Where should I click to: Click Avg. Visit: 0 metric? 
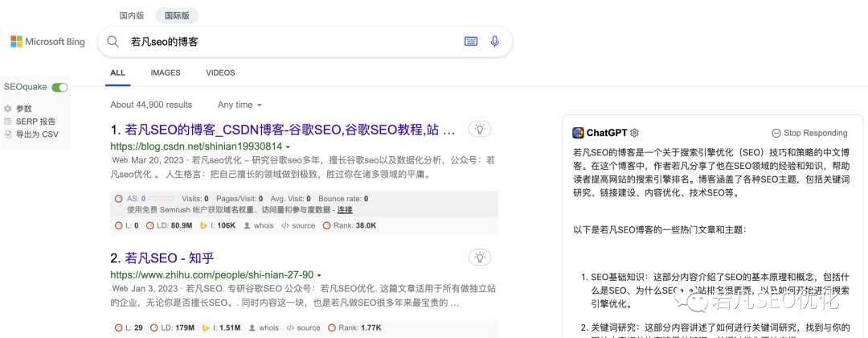click(290, 198)
